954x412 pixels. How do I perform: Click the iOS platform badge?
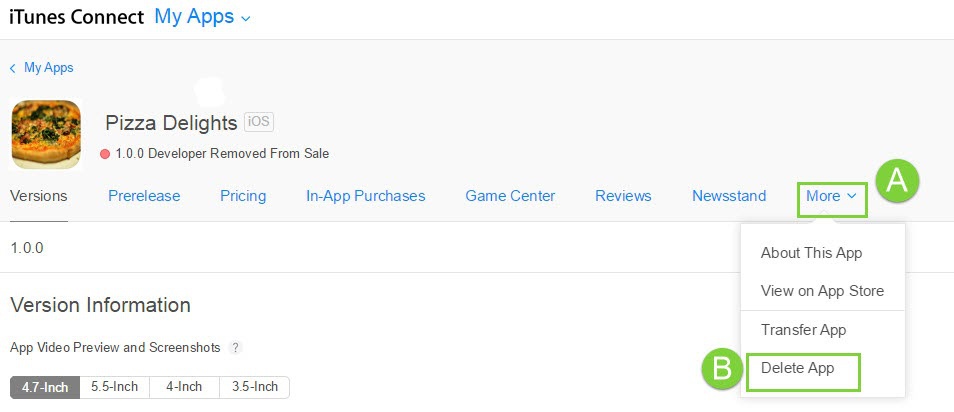click(259, 122)
